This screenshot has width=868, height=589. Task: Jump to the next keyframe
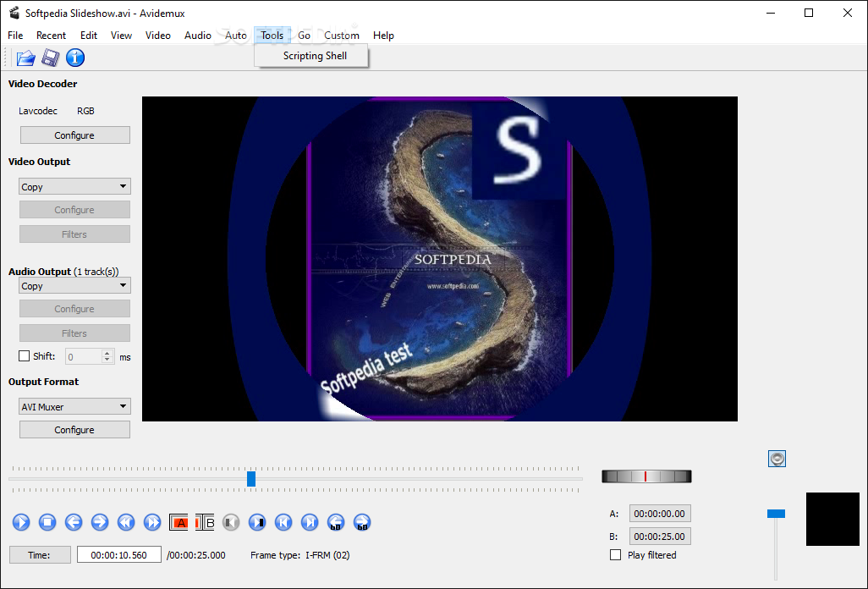152,522
